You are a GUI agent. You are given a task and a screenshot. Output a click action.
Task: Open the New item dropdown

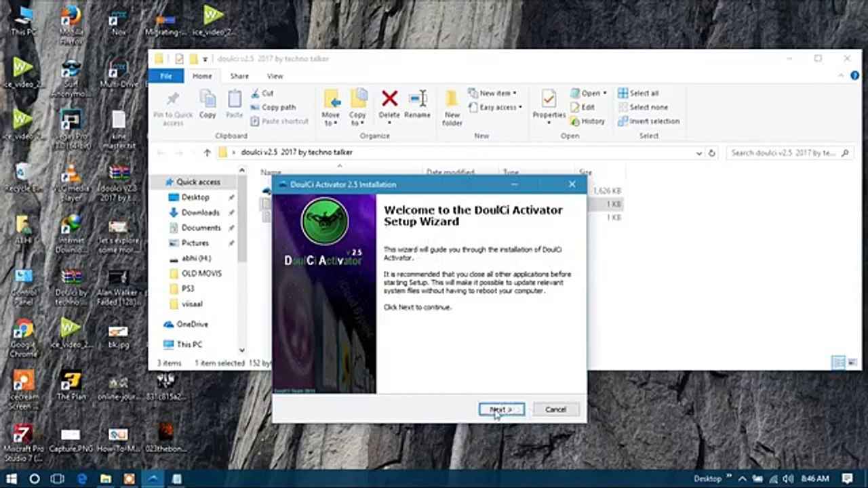click(492, 93)
